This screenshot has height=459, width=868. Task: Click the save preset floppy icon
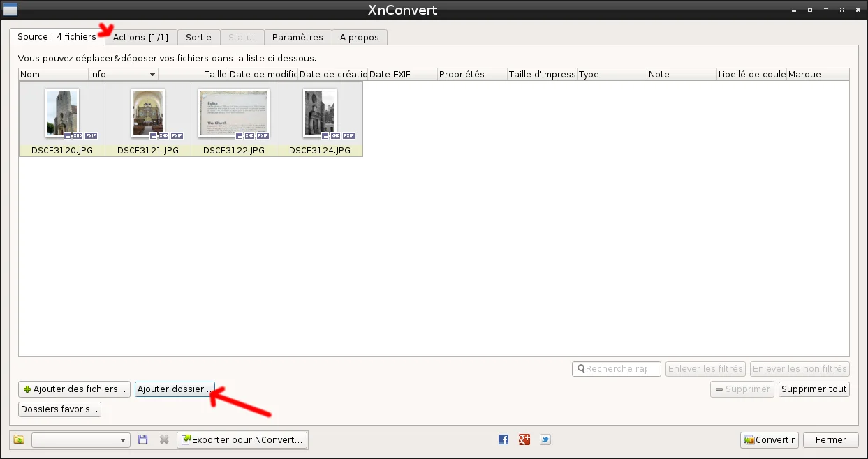point(143,440)
